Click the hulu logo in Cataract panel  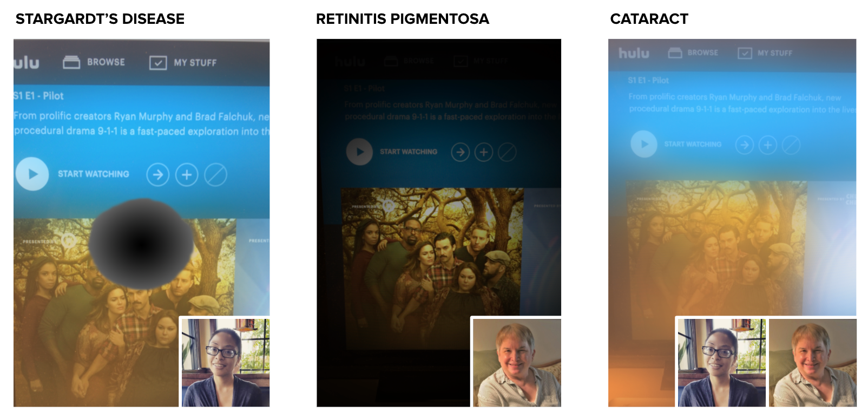point(634,53)
